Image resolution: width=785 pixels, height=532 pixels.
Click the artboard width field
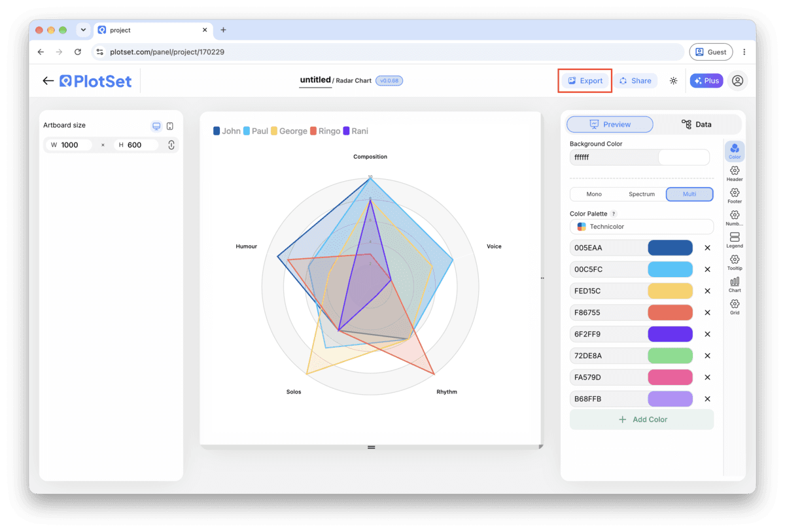point(69,145)
